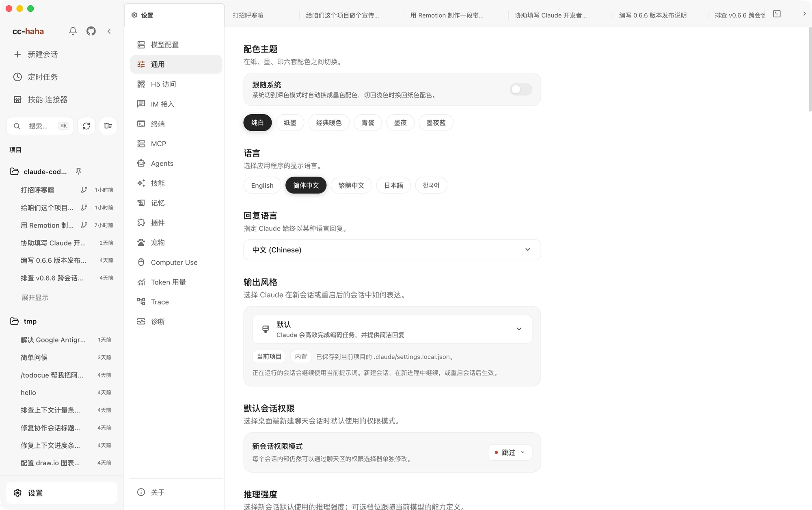
Task: Click branch icon on 打招呼寒暄 row
Action: click(84, 190)
